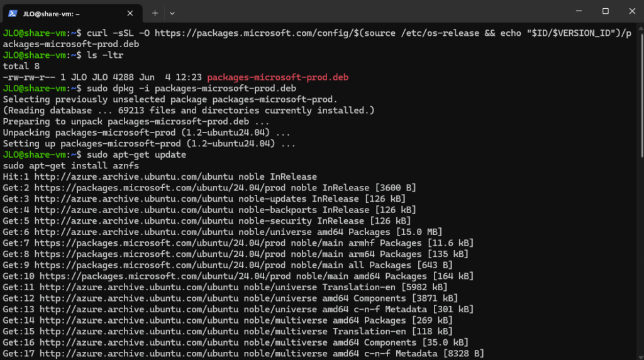Click the Get:2 packages.microsoft.com URL
This screenshot has width=644, height=360.
pyautogui.click(x=160, y=188)
